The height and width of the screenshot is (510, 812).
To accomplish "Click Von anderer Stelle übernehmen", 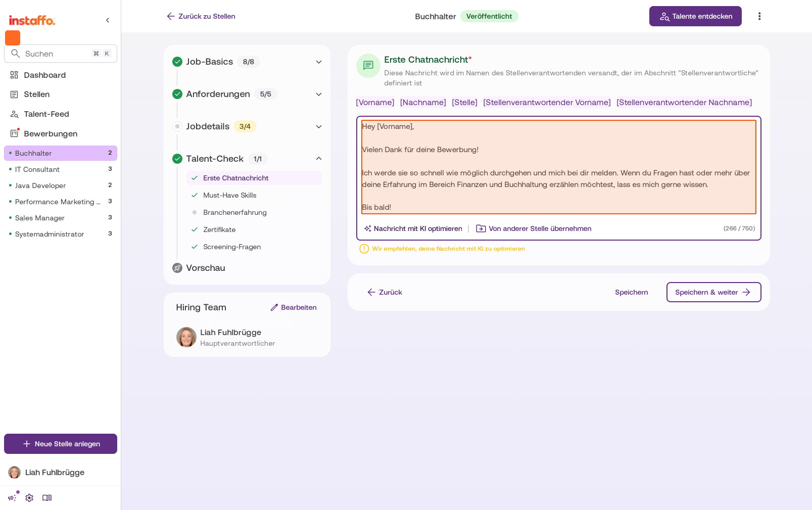I will point(534,228).
